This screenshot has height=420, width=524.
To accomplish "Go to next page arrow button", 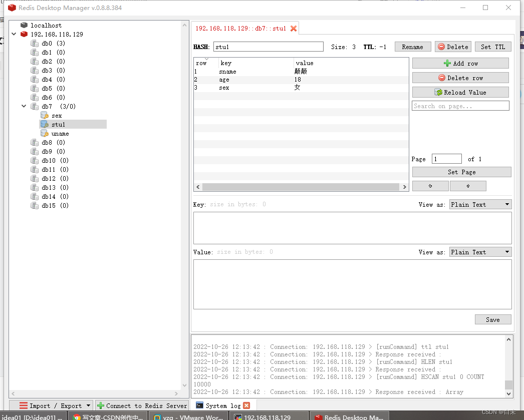I will coord(468,186).
